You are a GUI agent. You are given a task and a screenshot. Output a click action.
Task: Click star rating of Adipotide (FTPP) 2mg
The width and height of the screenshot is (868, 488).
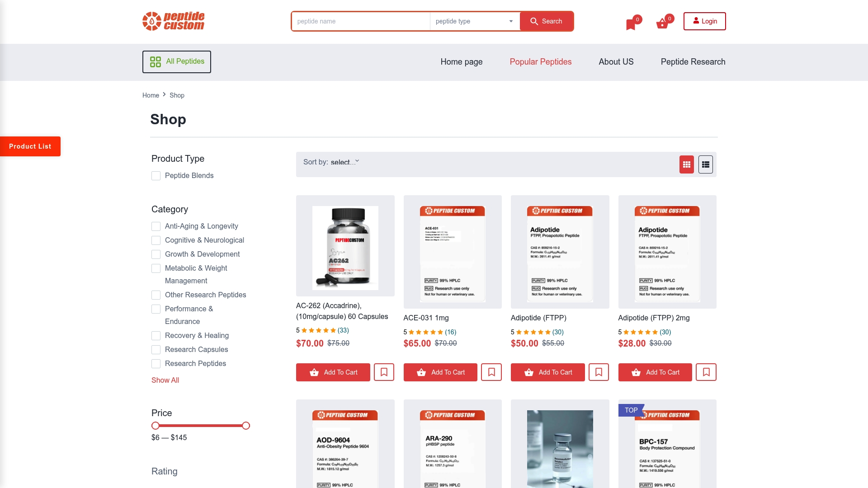(641, 332)
